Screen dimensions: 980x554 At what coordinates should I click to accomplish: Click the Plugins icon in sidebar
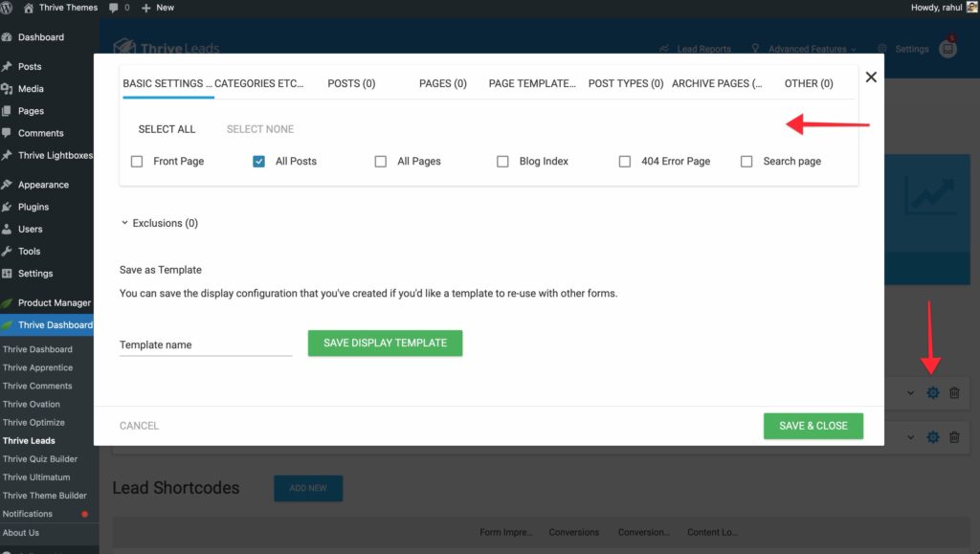click(x=8, y=207)
